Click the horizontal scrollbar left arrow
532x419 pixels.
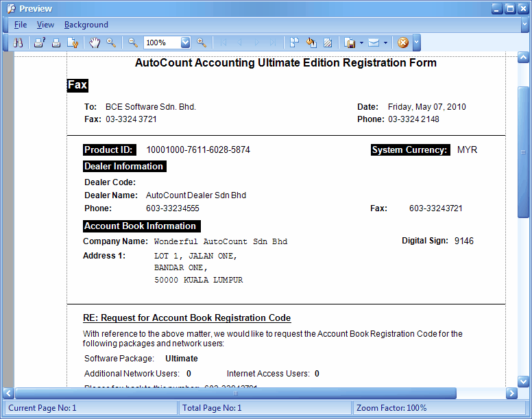(8, 393)
